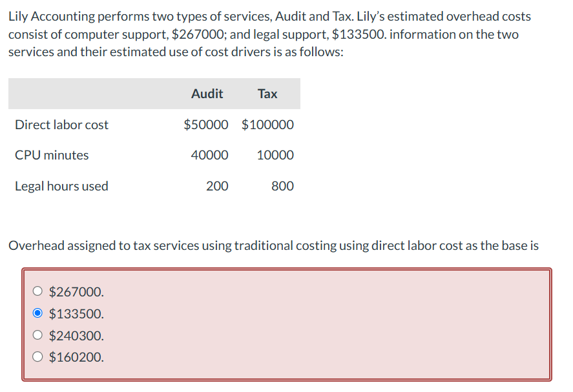Click the $240300 answer label text
This screenshot has height=392, width=573.
[76, 335]
